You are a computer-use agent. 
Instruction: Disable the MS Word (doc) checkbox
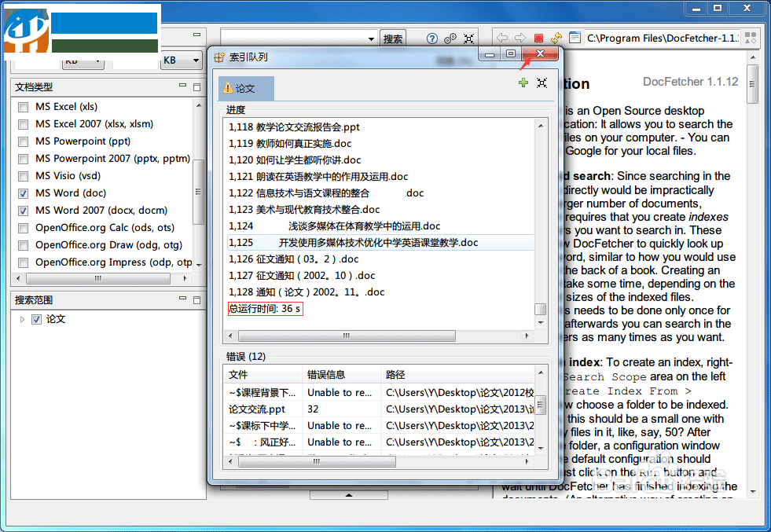pyautogui.click(x=23, y=193)
